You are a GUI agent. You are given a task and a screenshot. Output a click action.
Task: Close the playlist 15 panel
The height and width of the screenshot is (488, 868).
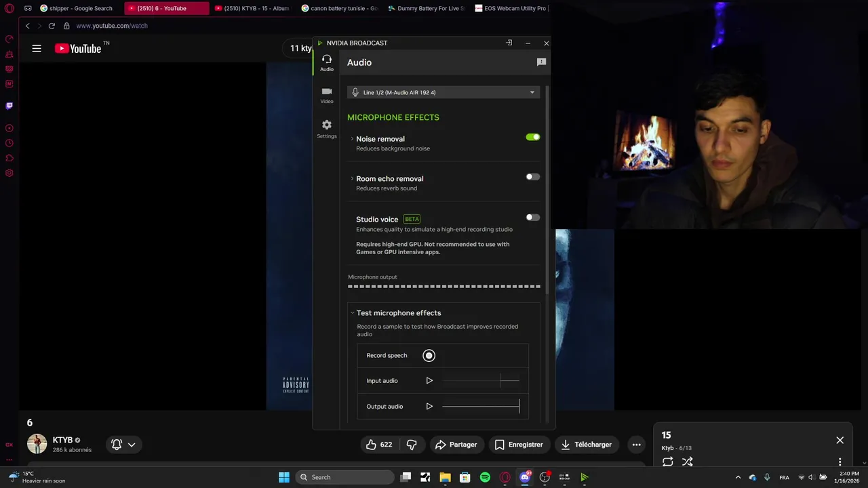pos(840,441)
